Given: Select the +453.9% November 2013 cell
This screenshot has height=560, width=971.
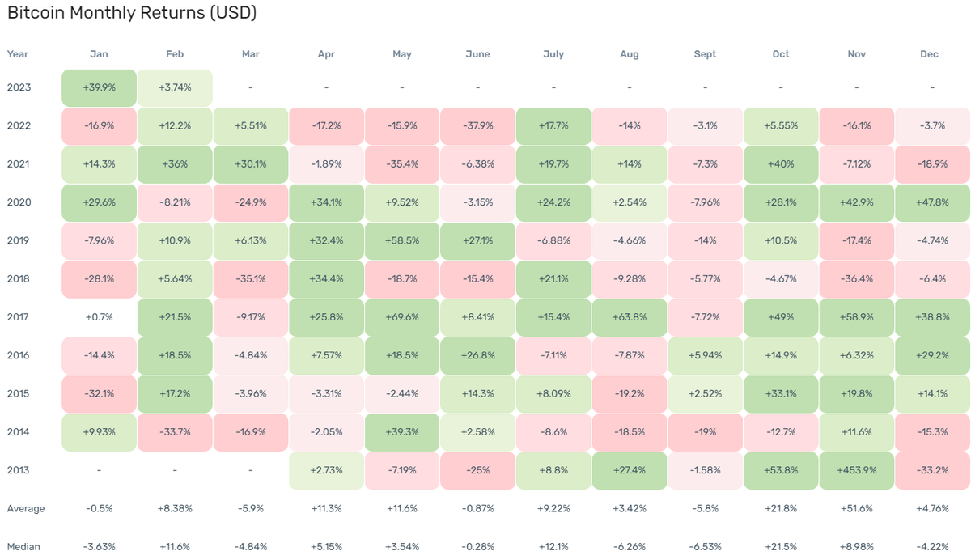Looking at the screenshot, I should tap(857, 470).
